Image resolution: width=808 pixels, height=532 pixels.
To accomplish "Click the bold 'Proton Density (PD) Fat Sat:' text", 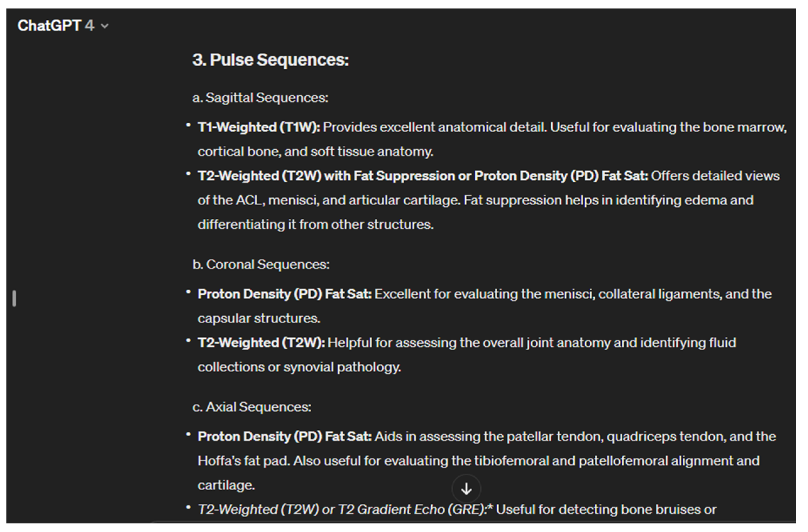I will tap(285, 294).
